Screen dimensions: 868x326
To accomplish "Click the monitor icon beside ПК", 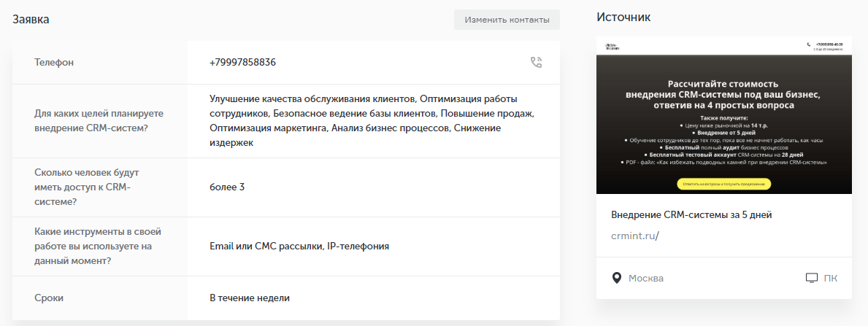I will 811,278.
